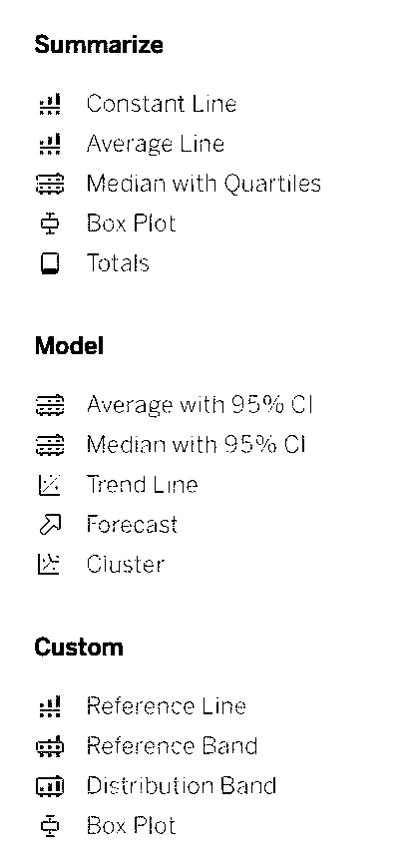Viewport: 415px width, 868px height.
Task: Click the Trend Line icon
Action: pos(50,485)
